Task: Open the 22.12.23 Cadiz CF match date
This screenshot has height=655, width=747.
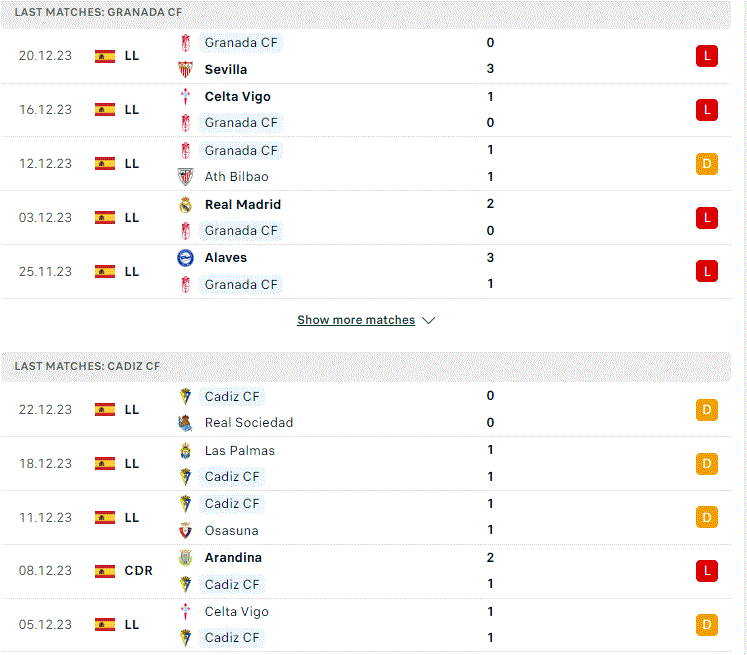Action: (x=45, y=410)
